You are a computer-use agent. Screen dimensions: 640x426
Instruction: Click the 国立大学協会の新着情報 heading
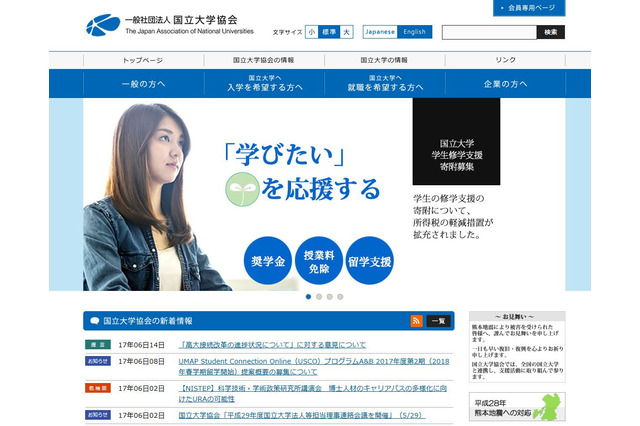pyautogui.click(x=148, y=321)
